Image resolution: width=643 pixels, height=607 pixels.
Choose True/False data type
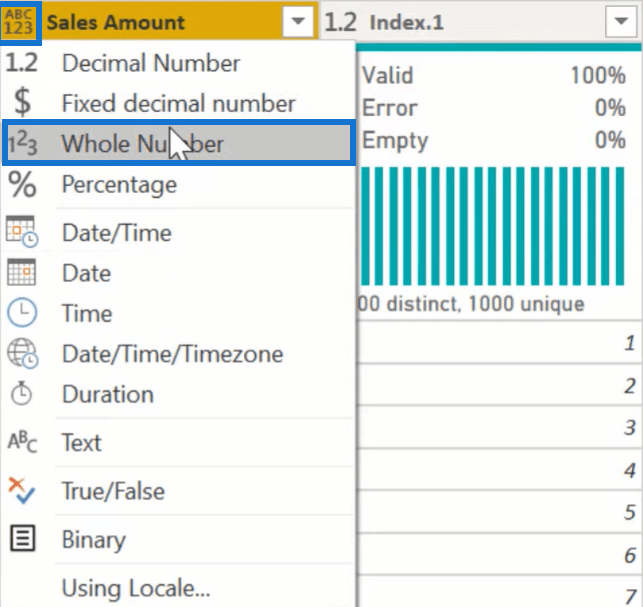178,491
